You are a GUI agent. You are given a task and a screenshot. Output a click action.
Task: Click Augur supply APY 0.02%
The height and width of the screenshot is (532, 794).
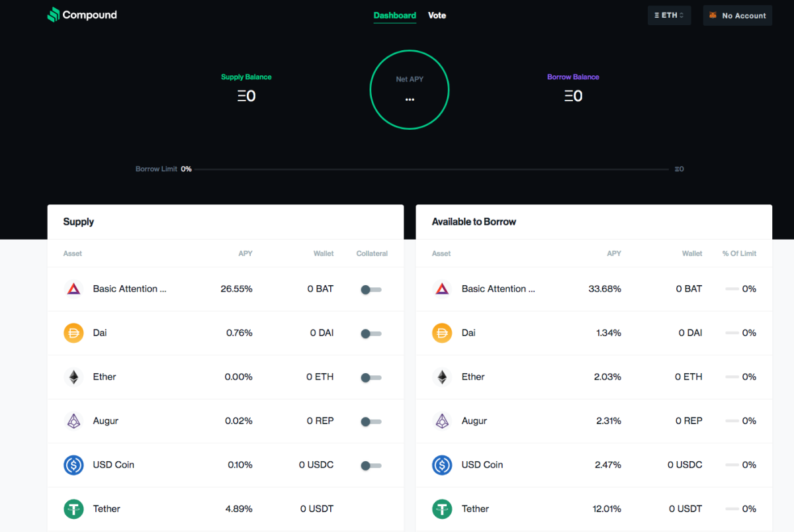pyautogui.click(x=239, y=421)
